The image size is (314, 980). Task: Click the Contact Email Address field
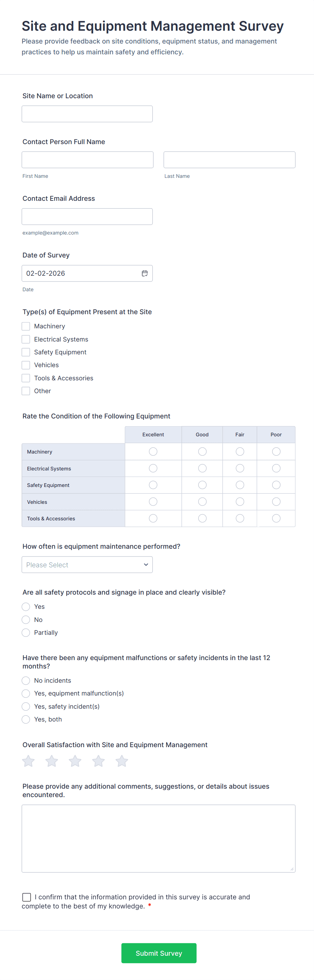tap(87, 216)
